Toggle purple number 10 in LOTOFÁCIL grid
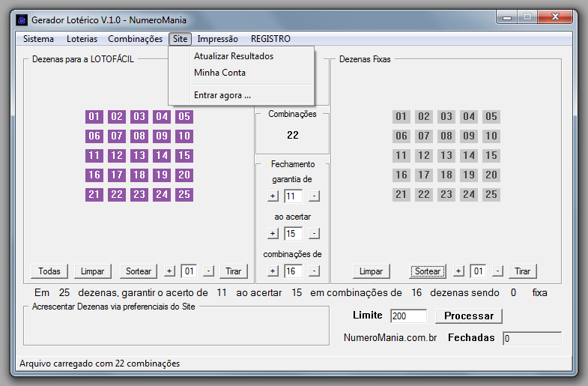This screenshot has height=386, width=588. click(184, 136)
